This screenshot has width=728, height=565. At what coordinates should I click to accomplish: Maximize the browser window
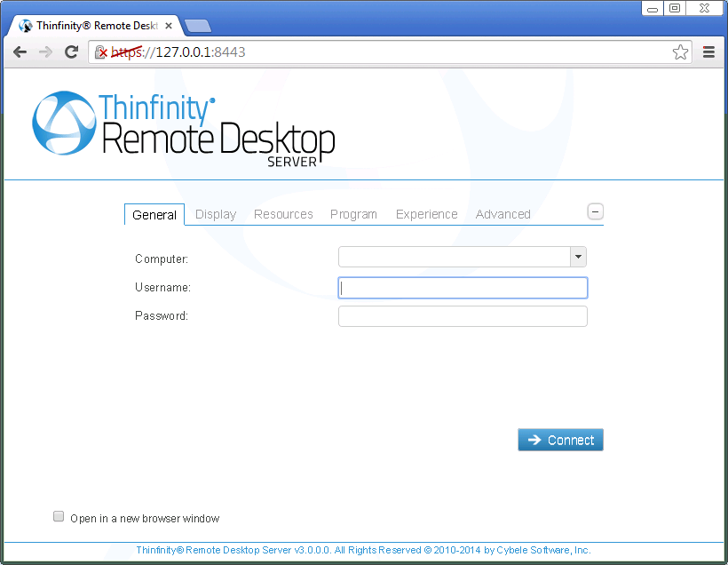[x=675, y=8]
